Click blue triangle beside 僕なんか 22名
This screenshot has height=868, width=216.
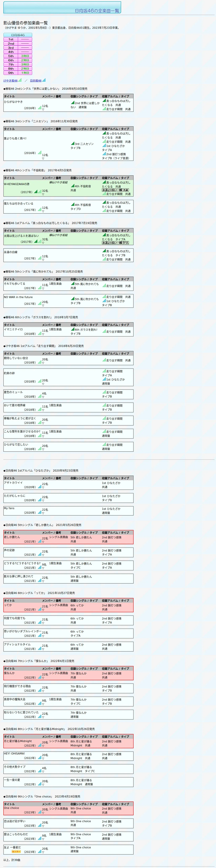click(40, 677)
